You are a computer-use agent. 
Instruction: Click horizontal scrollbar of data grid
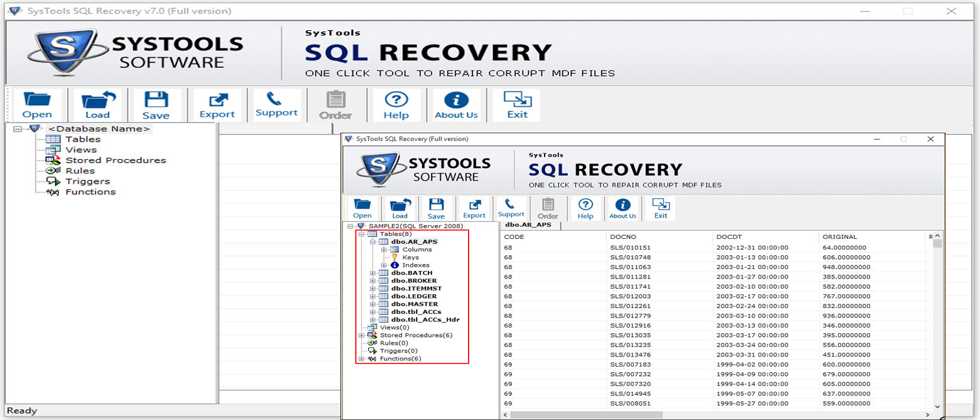pos(716,415)
